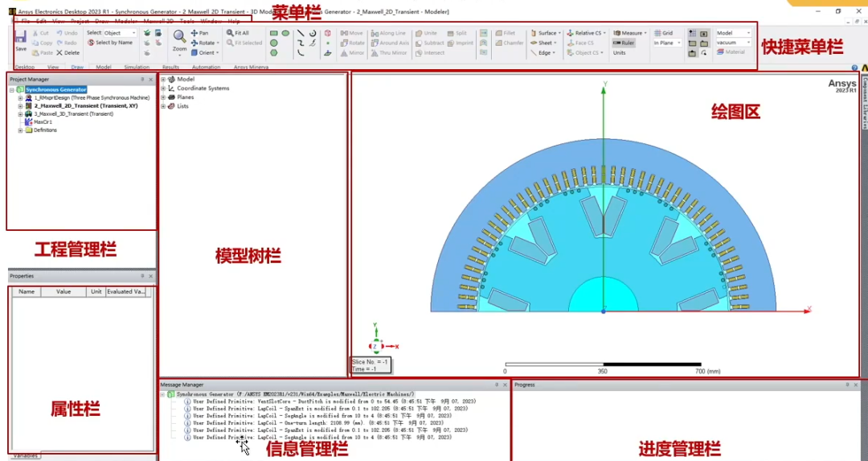Image resolution: width=868 pixels, height=461 pixels.
Task: Select the Draw Regular Polygon hexagon tool
Action: (273, 53)
